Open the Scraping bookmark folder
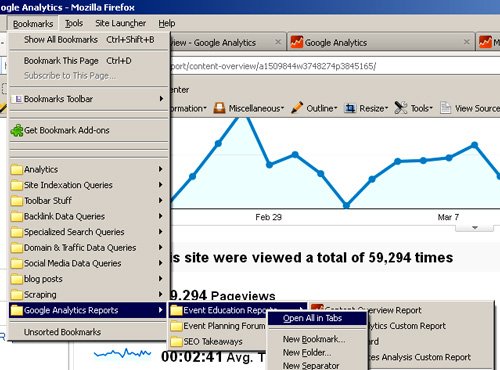Image resolution: width=500 pixels, height=370 pixels. (89, 295)
